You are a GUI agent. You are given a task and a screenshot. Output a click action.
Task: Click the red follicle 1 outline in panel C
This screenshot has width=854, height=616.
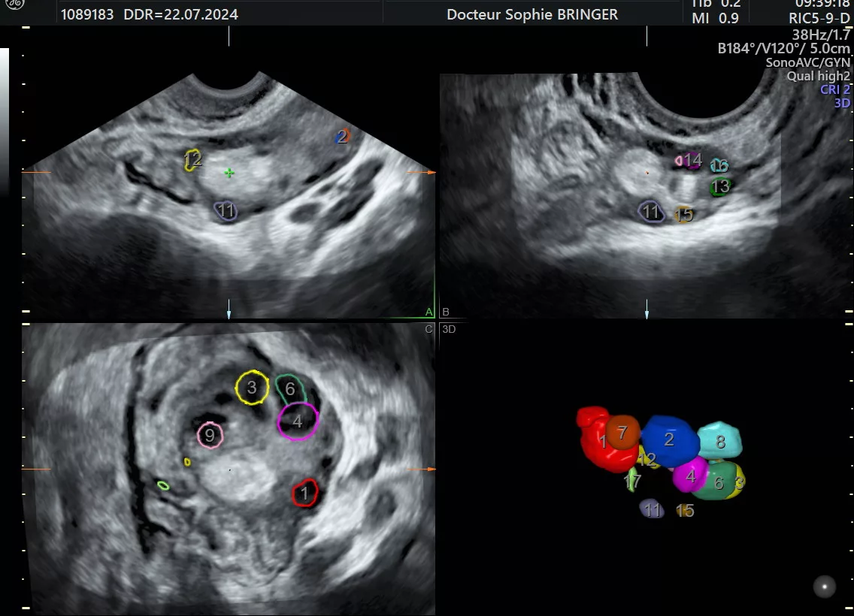304,494
